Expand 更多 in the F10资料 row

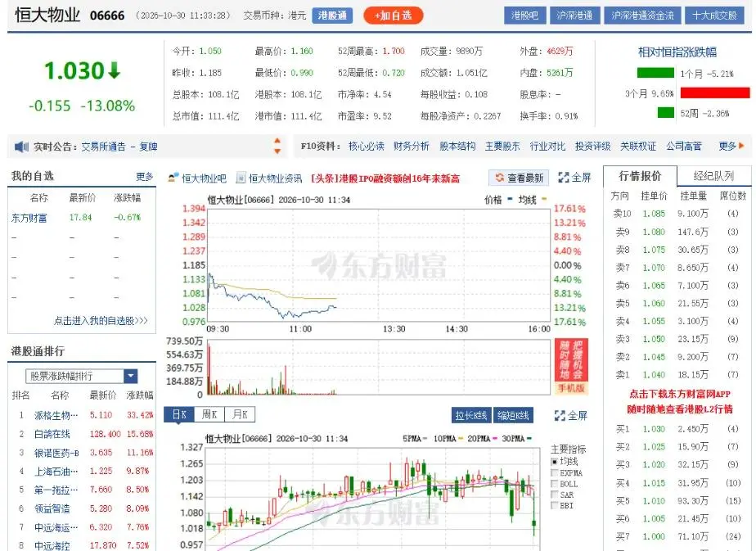[731, 147]
